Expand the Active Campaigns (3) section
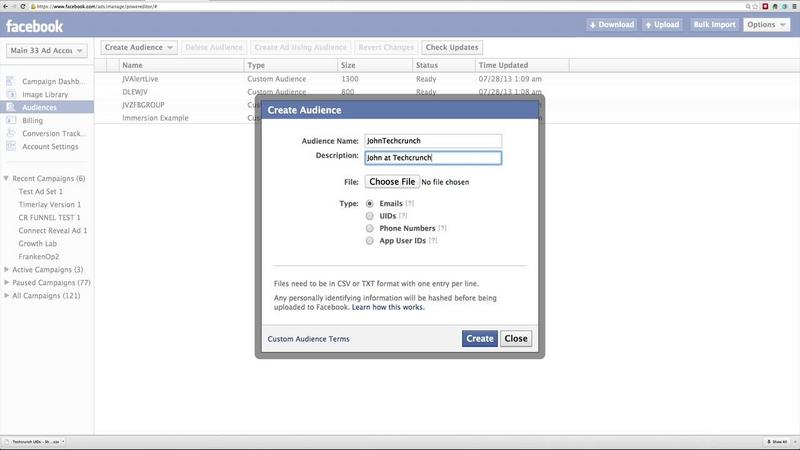800x450 pixels. click(6, 269)
